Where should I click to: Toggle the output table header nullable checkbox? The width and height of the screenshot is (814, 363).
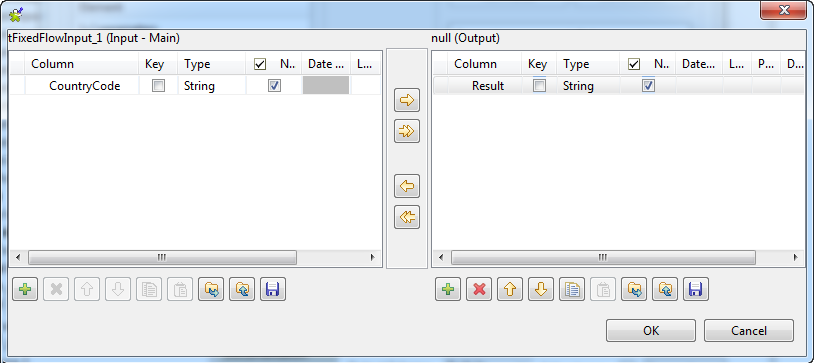pyautogui.click(x=633, y=64)
